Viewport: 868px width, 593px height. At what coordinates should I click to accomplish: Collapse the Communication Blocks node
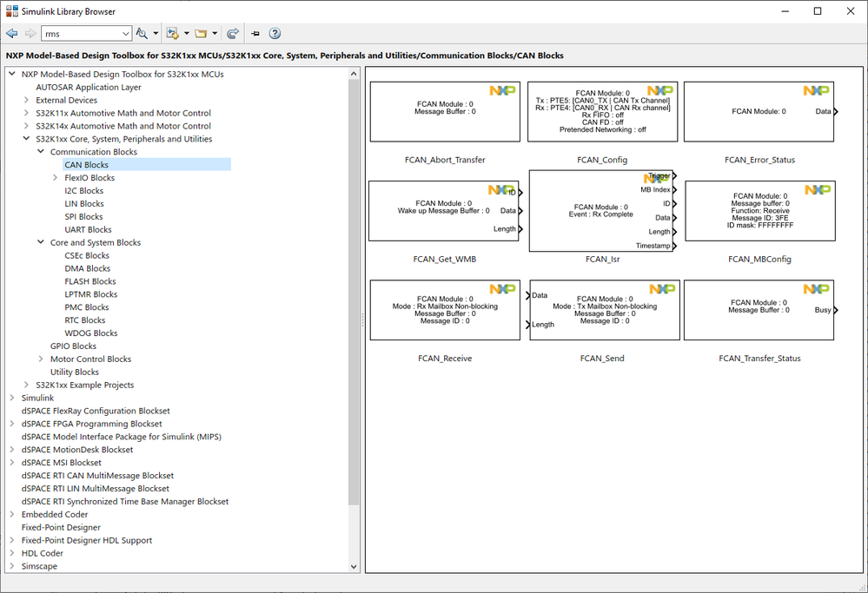click(x=41, y=152)
